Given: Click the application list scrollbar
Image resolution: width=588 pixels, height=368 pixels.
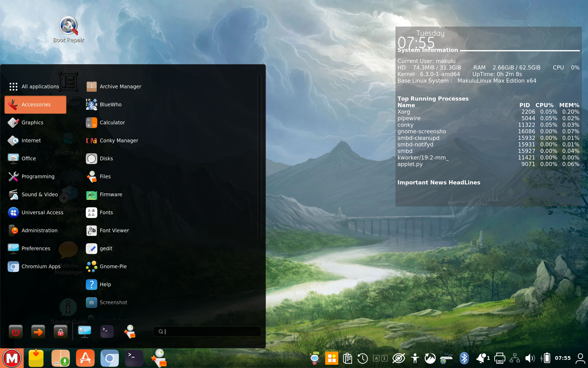Looking at the screenshot, I should click(x=259, y=157).
